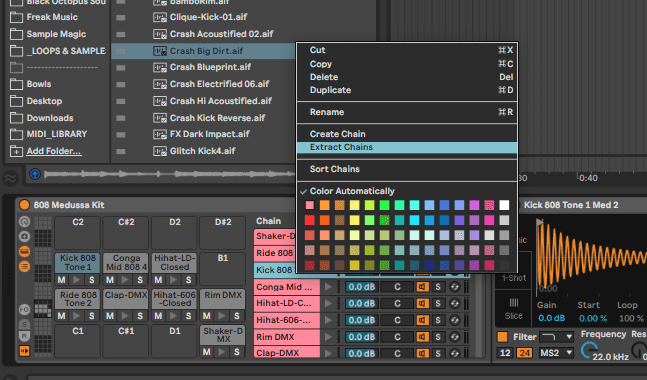Click the Rim DMX chain pan C field

coord(397,337)
